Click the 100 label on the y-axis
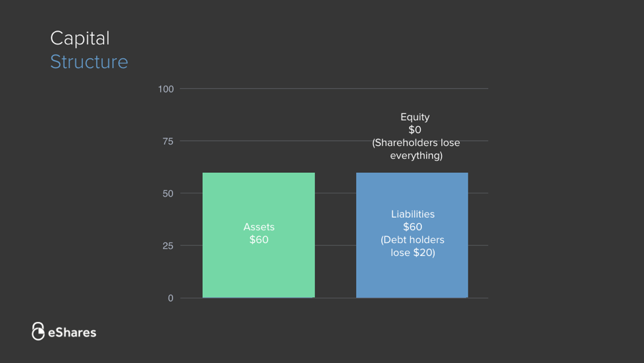644x363 pixels. pyautogui.click(x=166, y=89)
